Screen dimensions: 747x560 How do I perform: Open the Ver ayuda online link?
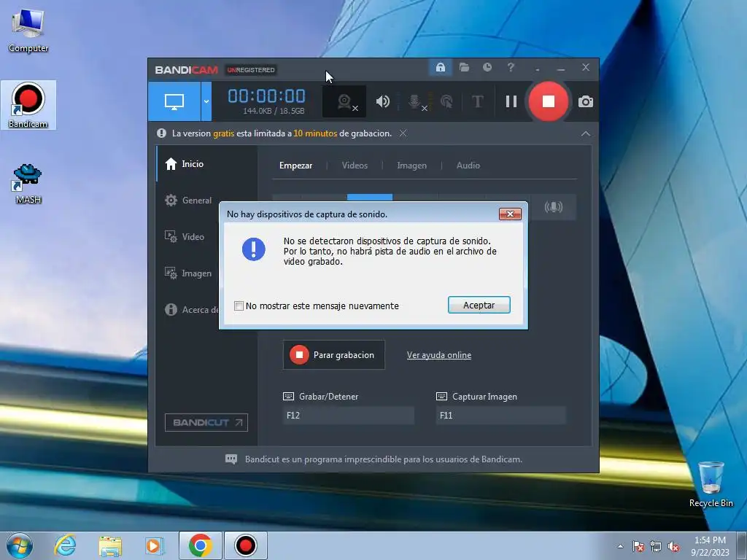coord(438,355)
